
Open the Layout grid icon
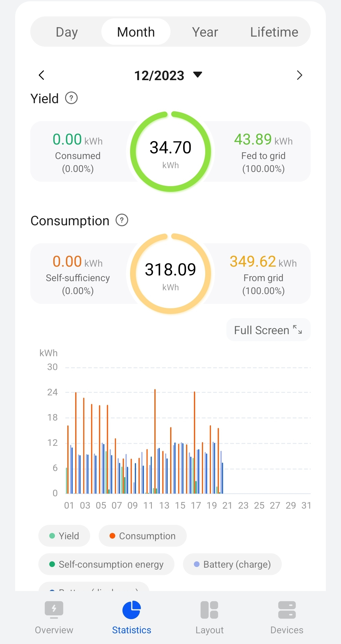coord(209,610)
